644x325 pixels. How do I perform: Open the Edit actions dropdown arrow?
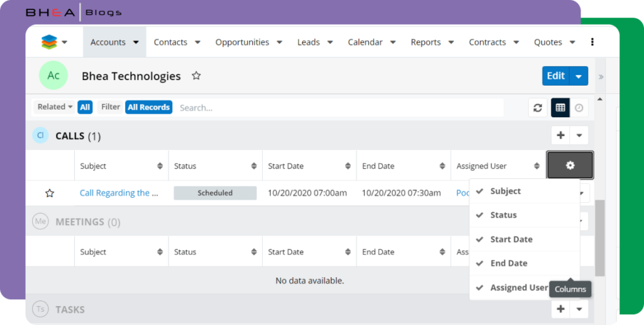point(579,76)
